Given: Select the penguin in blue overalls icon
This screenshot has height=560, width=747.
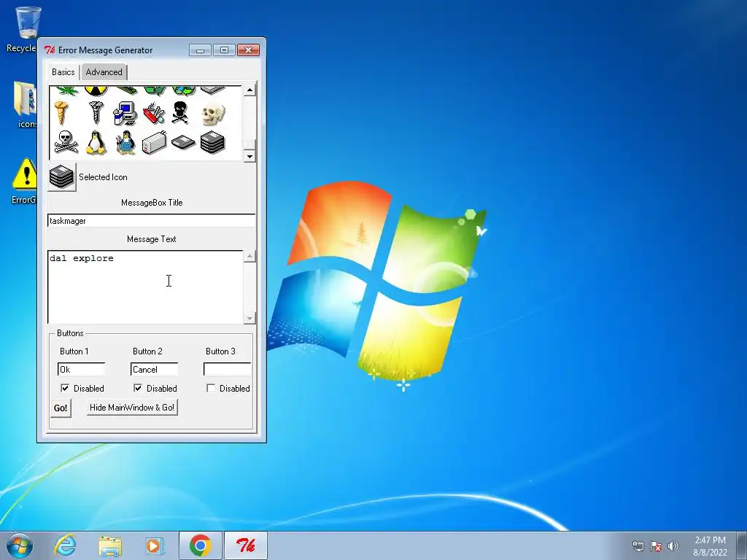Looking at the screenshot, I should (x=125, y=142).
